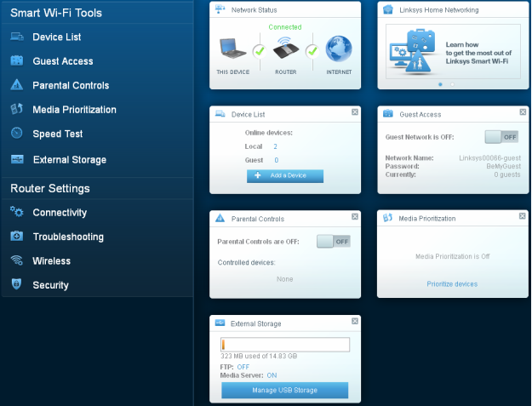Click the Guest Access widget header icon
532x406 pixels.
(x=388, y=113)
